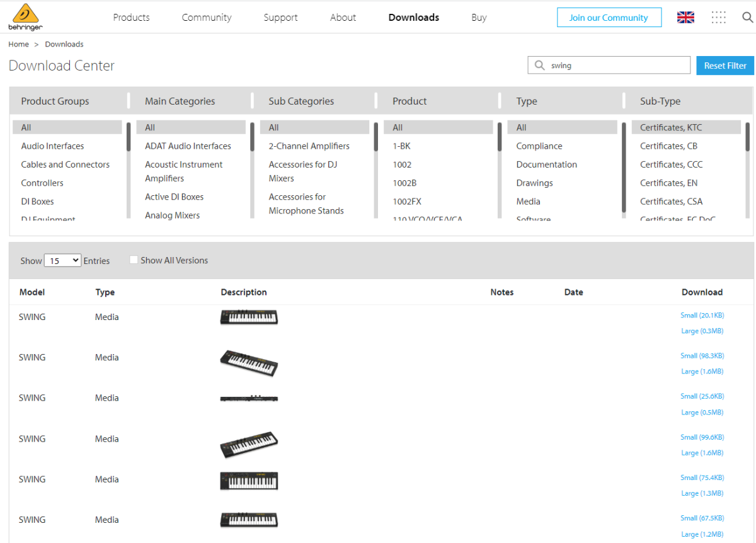Click the header search magnifier icon
Image resolution: width=756 pixels, height=543 pixels.
click(747, 18)
